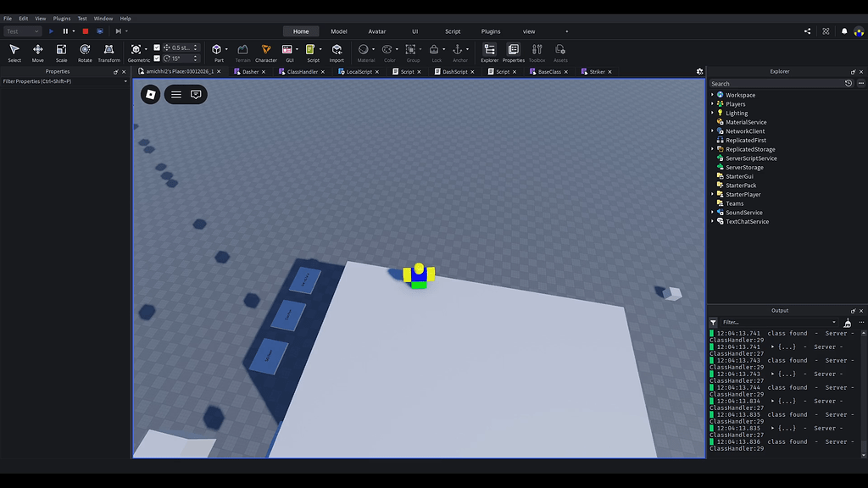
Task: Expand the StarterPlayer node
Action: coord(712,194)
